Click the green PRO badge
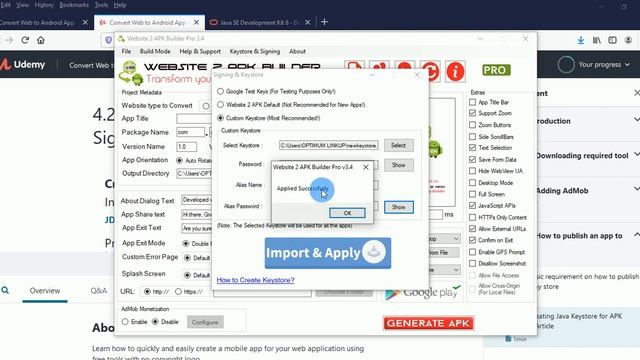 click(496, 70)
